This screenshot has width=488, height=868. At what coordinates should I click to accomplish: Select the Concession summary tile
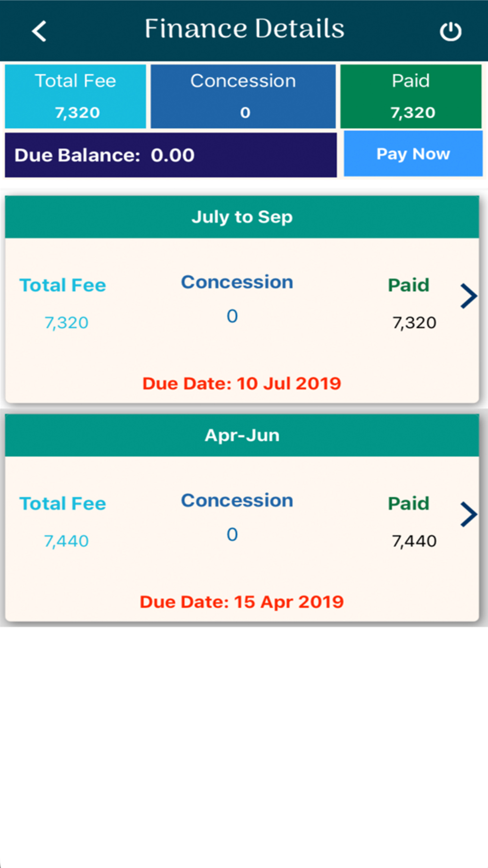[x=243, y=96]
